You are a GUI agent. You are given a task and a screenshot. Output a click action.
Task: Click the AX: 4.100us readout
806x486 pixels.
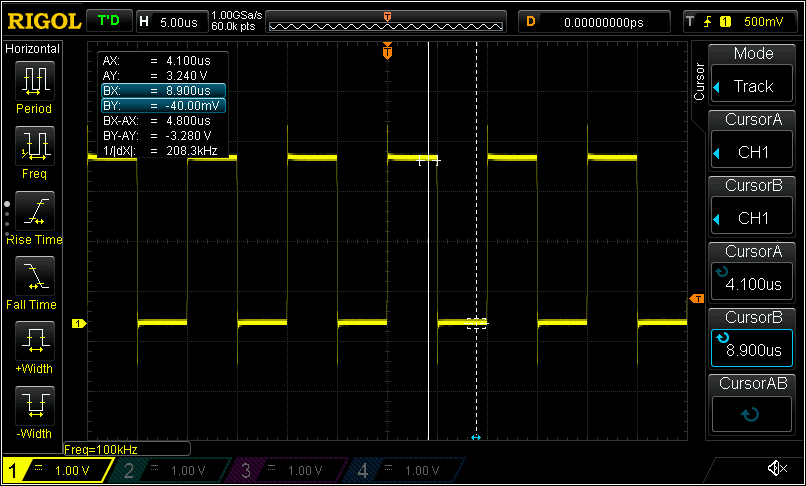(x=157, y=61)
